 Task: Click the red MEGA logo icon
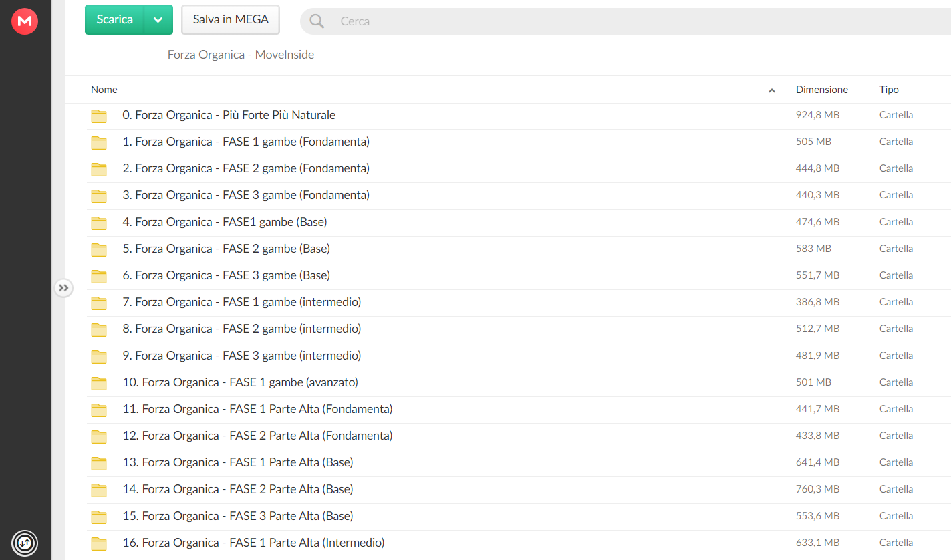(x=25, y=21)
